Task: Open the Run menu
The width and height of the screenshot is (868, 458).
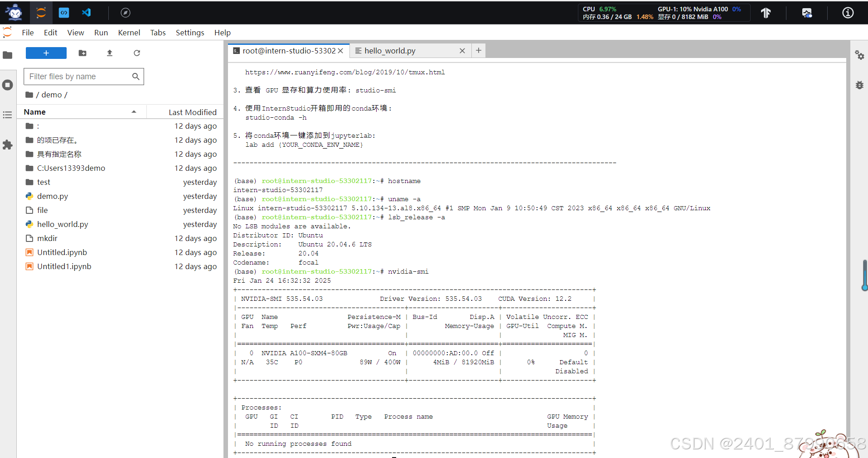Action: click(x=101, y=33)
